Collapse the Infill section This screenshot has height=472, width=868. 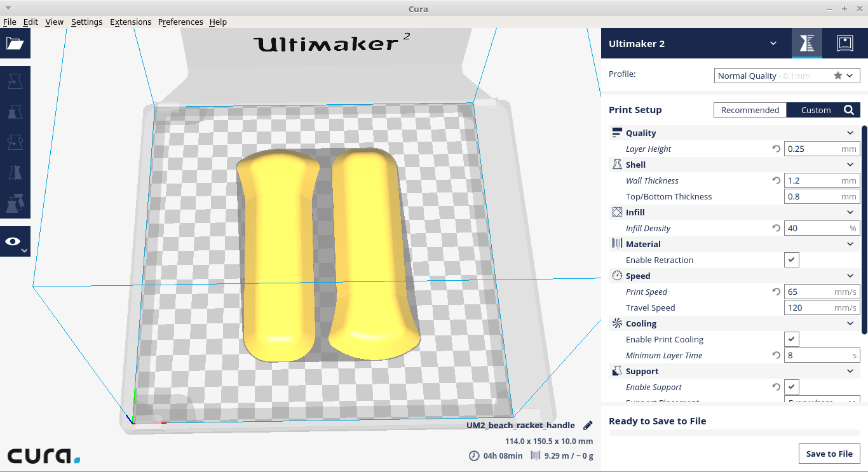(x=850, y=212)
